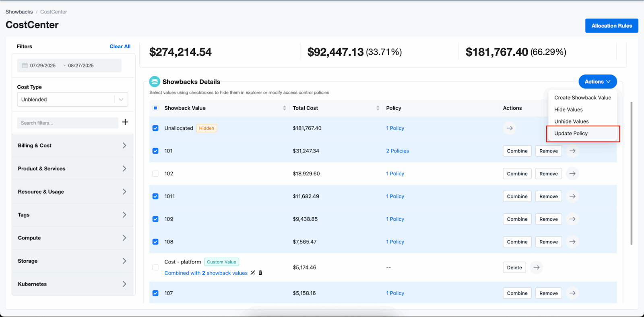
Task: Open arrow icon for Unallocated row
Action: 510,128
